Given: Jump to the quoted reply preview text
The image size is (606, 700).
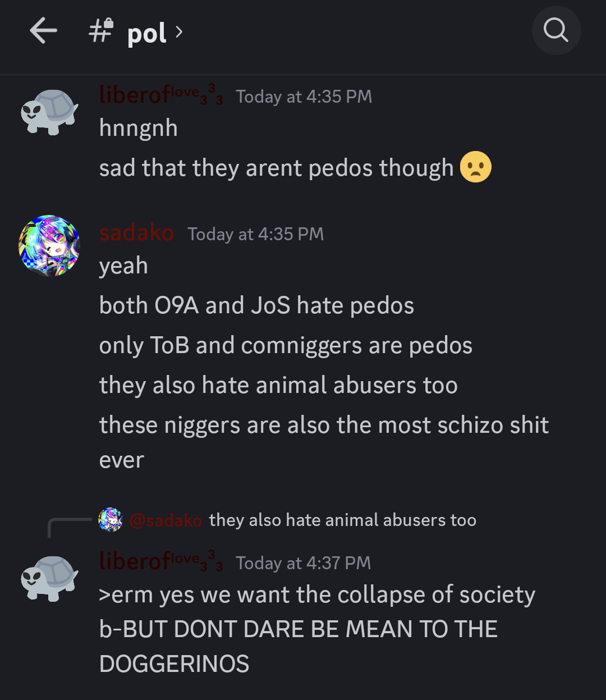Looking at the screenshot, I should [342, 520].
